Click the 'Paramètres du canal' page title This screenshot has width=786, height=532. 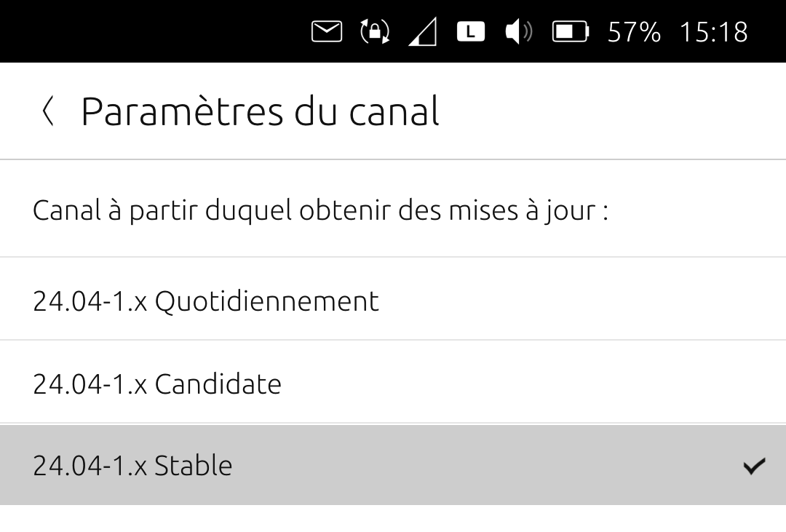point(260,111)
